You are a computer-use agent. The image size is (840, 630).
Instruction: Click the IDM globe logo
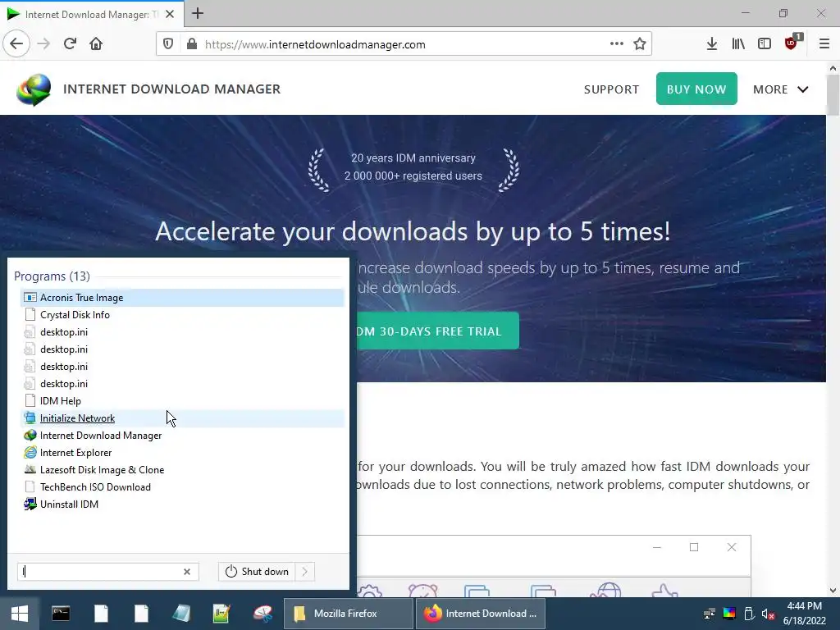click(34, 89)
